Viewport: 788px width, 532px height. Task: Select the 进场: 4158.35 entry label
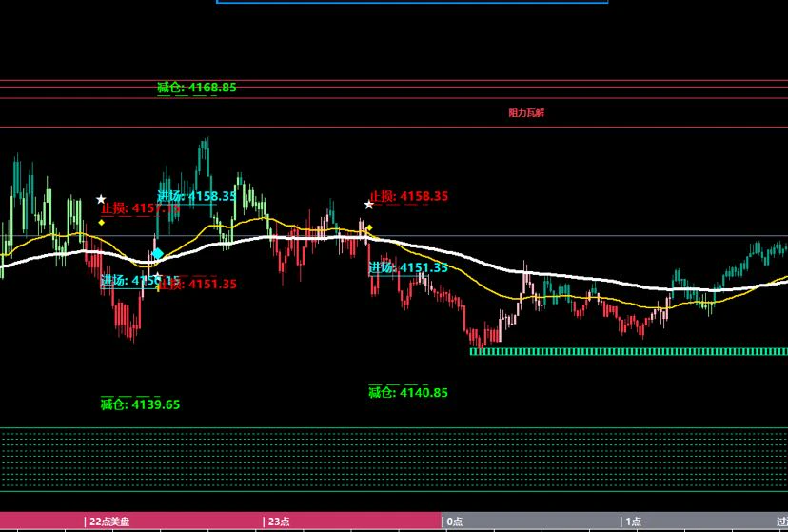[196, 196]
